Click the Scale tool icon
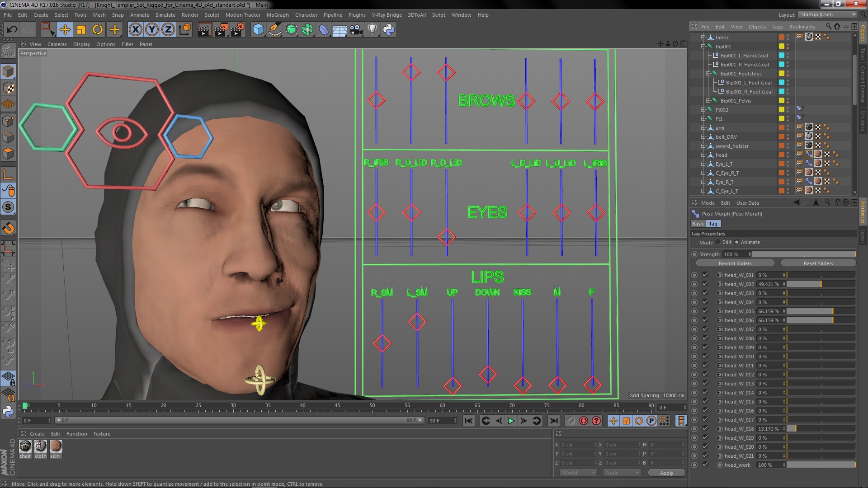 [x=81, y=30]
